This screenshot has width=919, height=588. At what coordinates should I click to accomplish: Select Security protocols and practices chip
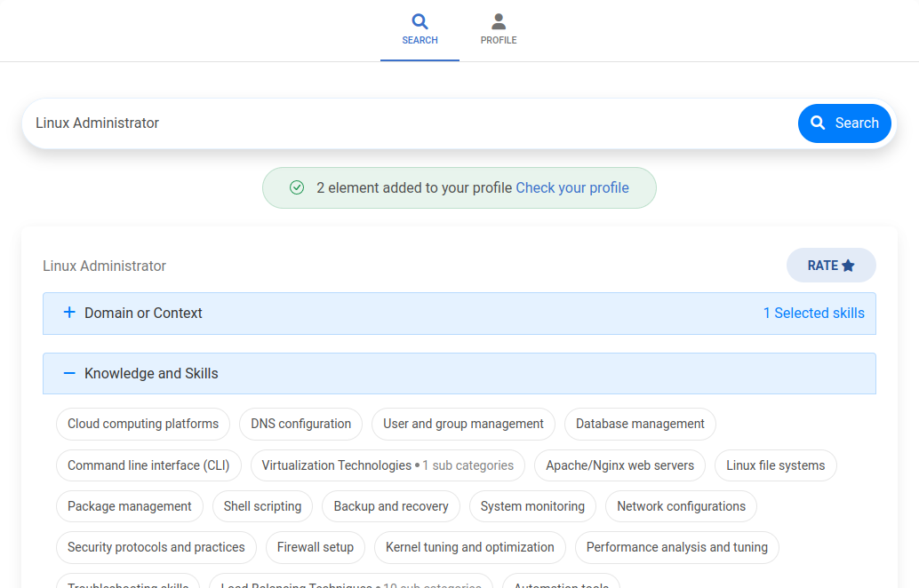click(156, 548)
